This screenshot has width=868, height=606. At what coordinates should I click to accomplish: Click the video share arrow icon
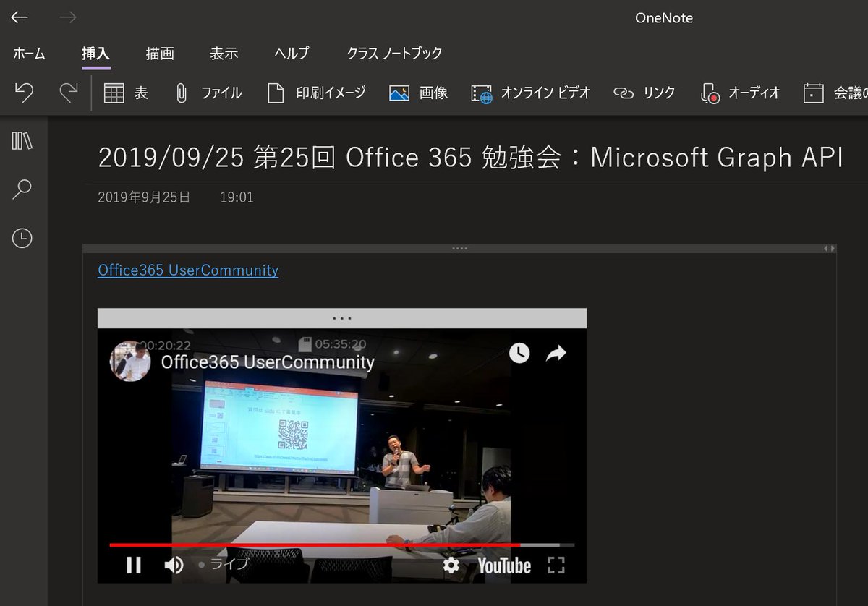coord(556,353)
